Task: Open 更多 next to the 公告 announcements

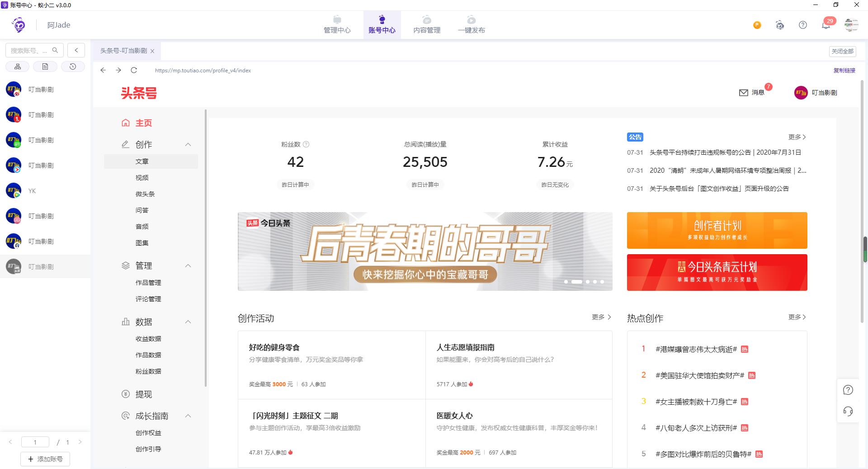Action: tap(797, 137)
